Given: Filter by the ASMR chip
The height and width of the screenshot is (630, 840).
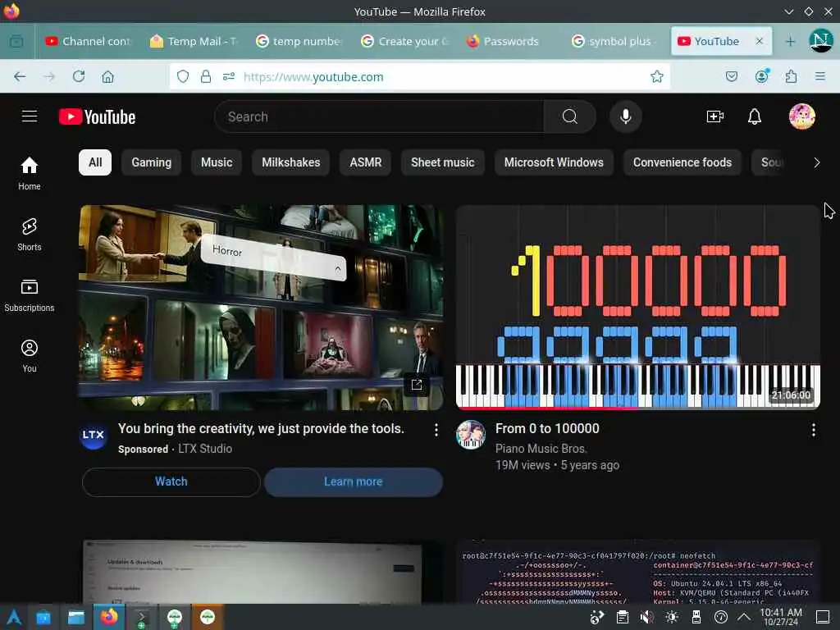Looking at the screenshot, I should tap(365, 162).
